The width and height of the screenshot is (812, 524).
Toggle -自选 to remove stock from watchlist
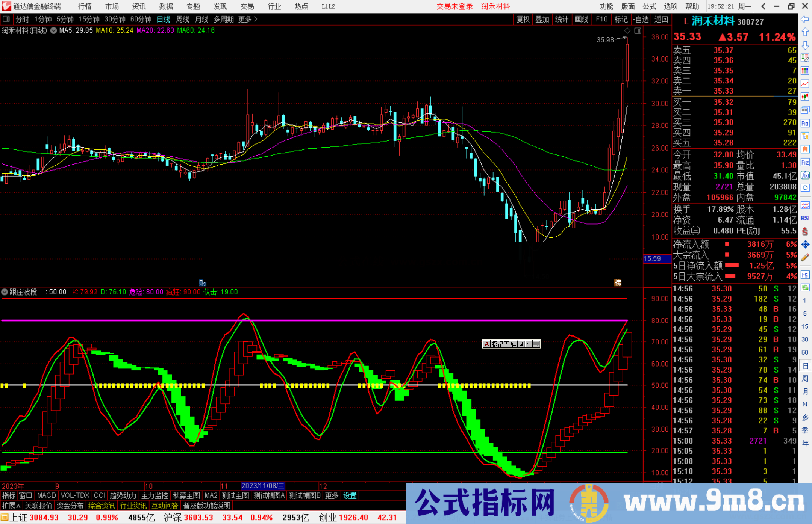pos(641,19)
